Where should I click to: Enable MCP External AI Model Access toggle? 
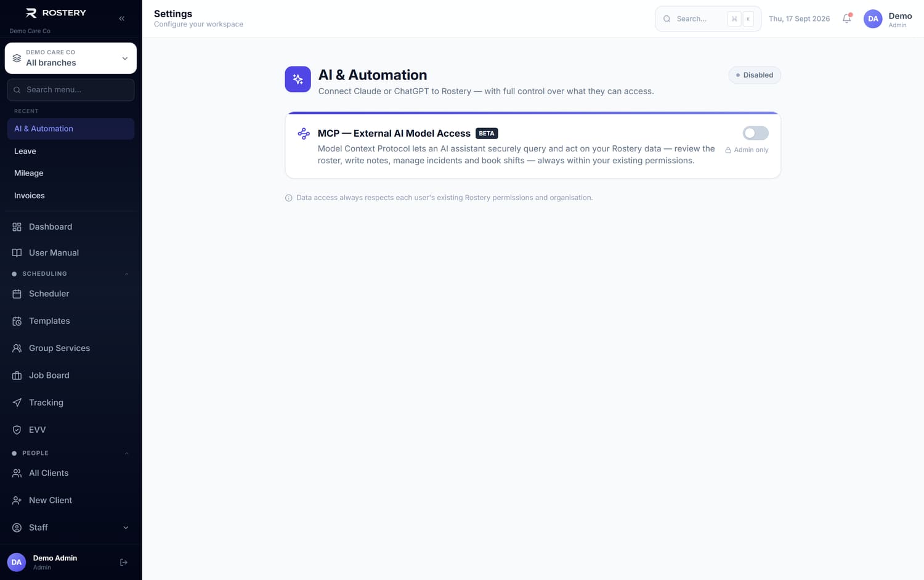click(x=755, y=133)
